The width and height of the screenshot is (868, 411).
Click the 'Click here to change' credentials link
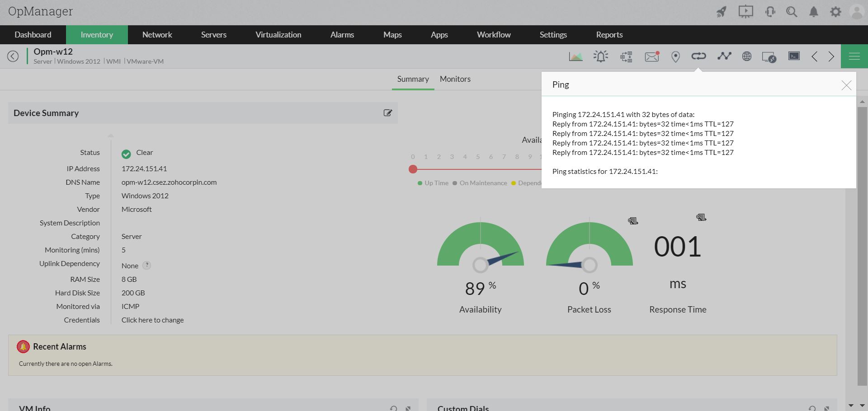[153, 320]
